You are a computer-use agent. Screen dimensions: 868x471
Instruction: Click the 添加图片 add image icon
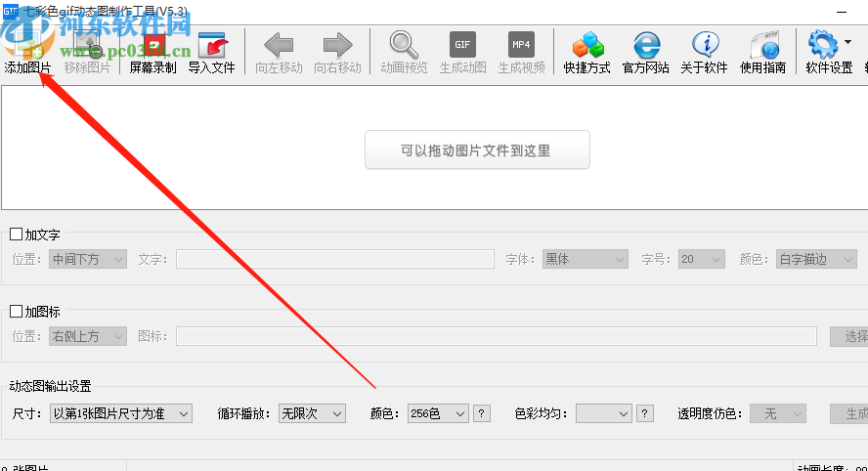coord(27,45)
